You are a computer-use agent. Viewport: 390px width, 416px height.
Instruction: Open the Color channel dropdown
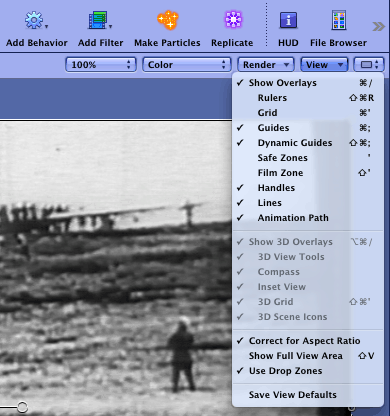[x=187, y=64]
